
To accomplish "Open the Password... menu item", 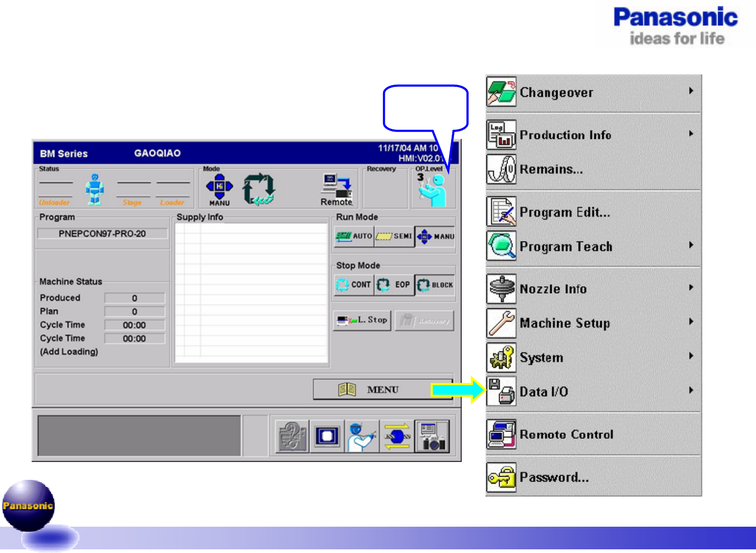I will tap(594, 477).
